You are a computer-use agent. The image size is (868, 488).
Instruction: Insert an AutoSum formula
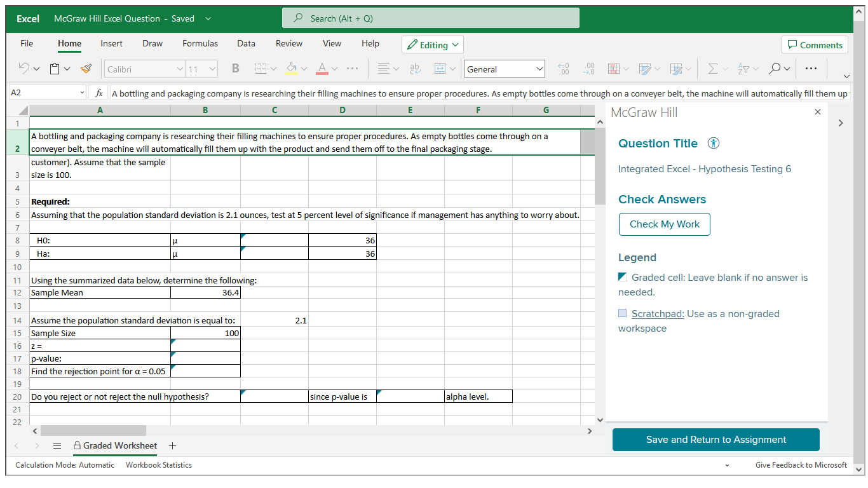click(714, 68)
